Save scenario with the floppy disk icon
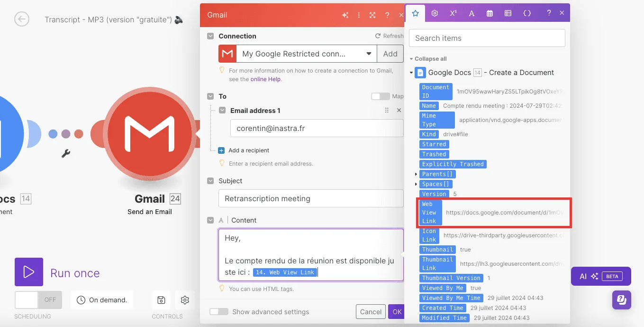 pyautogui.click(x=161, y=300)
